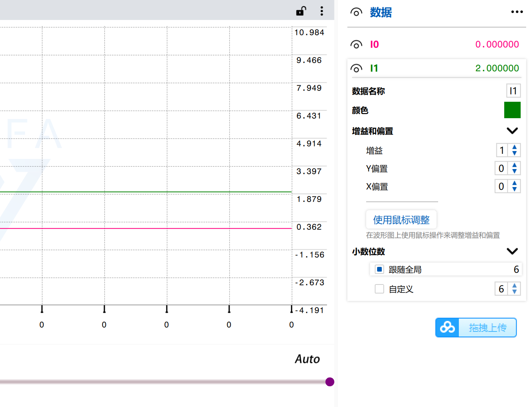Open the ellipsis menu on the 数据 panel
This screenshot has height=407, width=532.
(x=517, y=12)
